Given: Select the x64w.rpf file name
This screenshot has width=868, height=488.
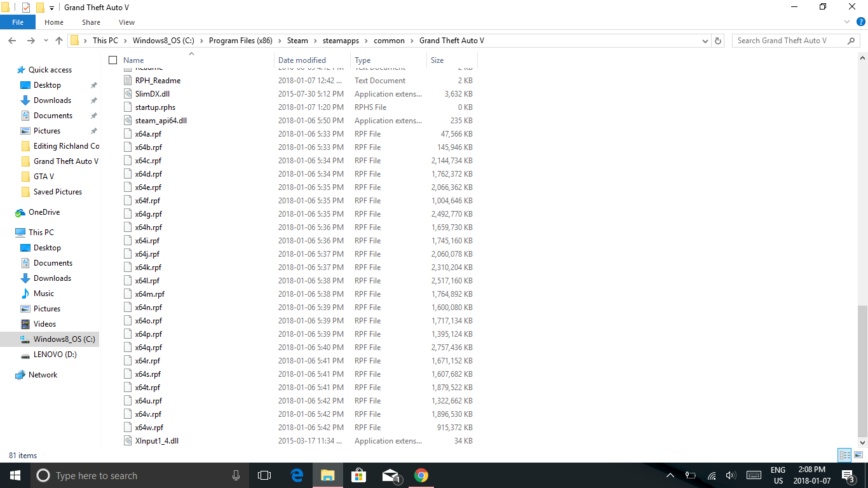Looking at the screenshot, I should (149, 428).
